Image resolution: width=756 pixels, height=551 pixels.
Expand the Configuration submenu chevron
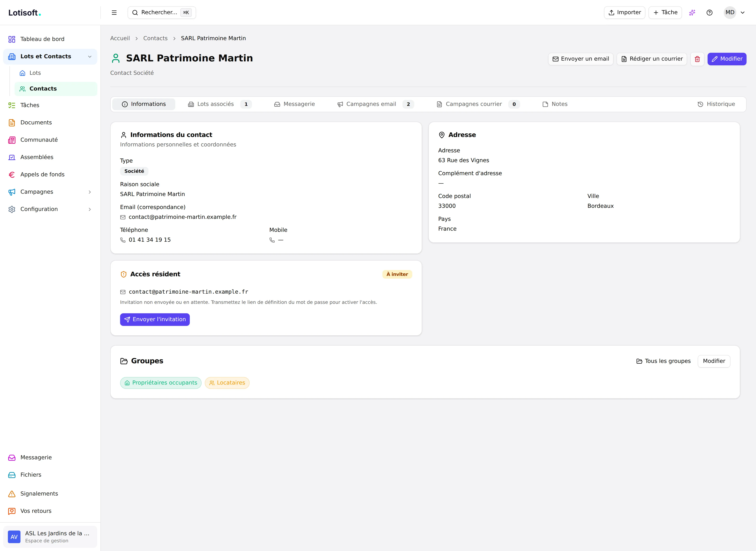point(90,209)
